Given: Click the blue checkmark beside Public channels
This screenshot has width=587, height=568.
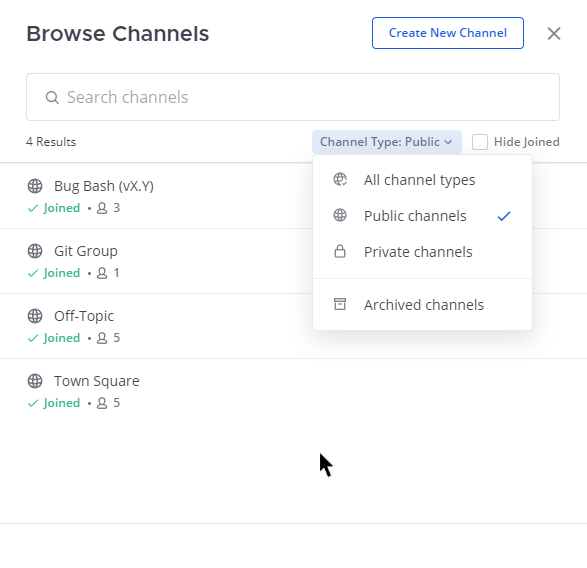Looking at the screenshot, I should pos(504,216).
